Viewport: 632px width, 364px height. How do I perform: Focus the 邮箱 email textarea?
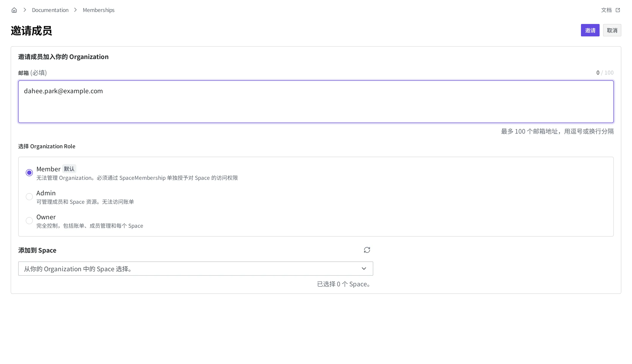coord(316,101)
